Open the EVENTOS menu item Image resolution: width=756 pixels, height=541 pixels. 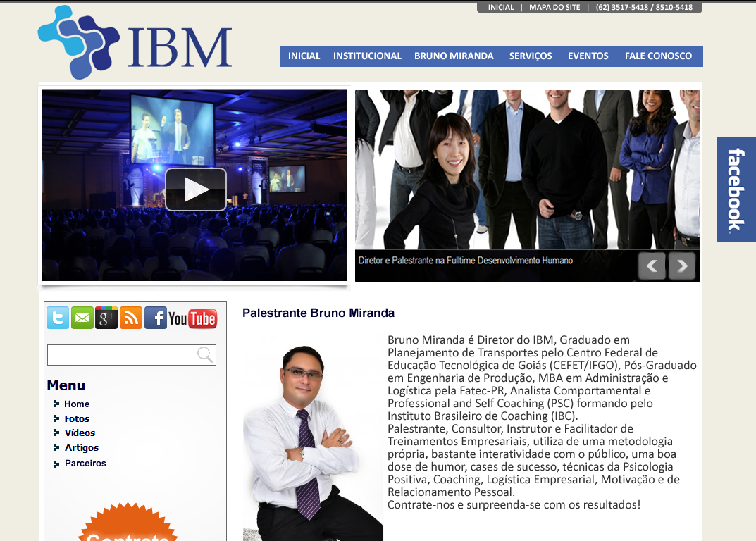[588, 56]
